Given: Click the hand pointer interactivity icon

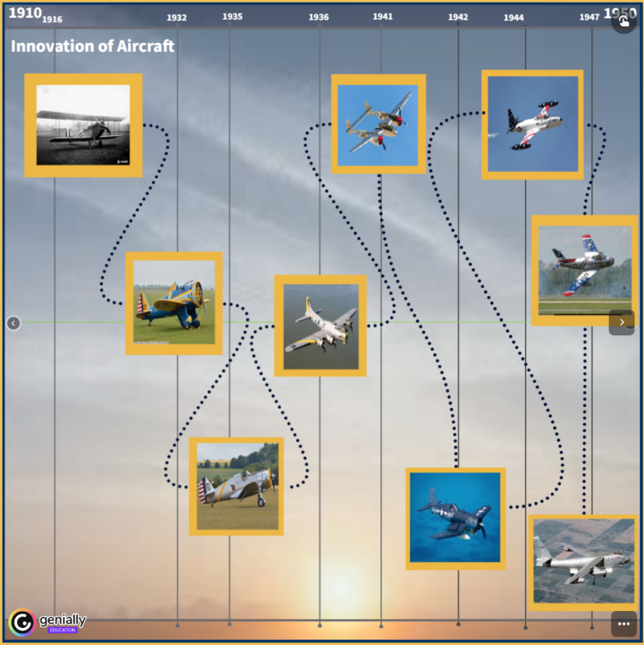Looking at the screenshot, I should (623, 21).
